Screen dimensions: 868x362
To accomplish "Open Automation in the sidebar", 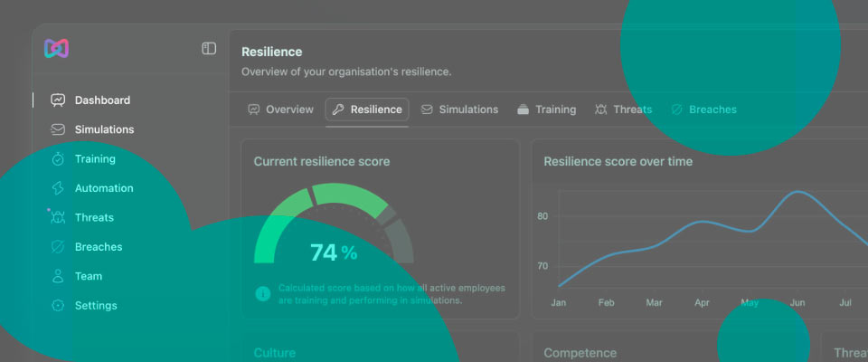I will coord(104,188).
